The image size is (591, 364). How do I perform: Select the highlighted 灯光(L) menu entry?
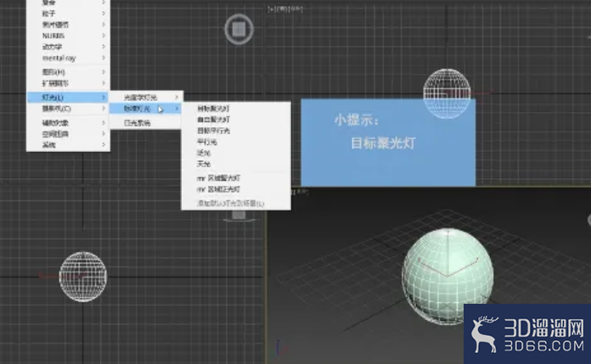[68, 98]
